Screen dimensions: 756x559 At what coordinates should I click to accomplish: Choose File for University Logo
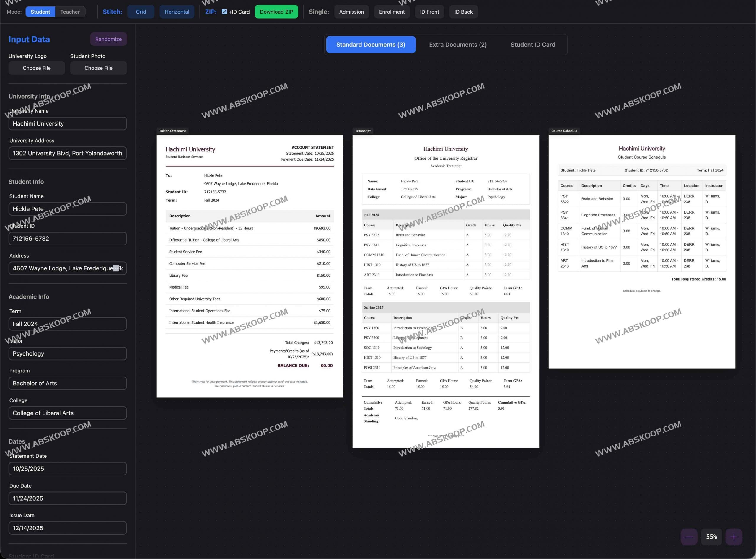pyautogui.click(x=37, y=68)
